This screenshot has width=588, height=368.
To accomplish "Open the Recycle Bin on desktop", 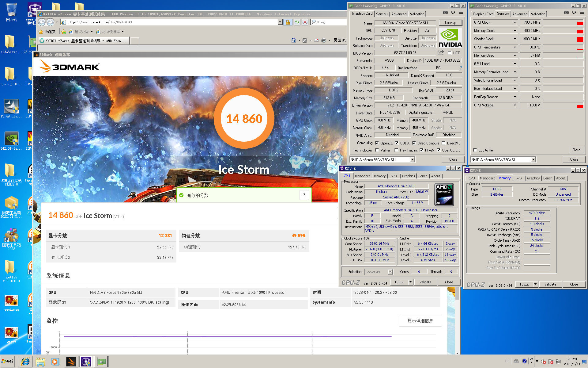I will 11,12.
